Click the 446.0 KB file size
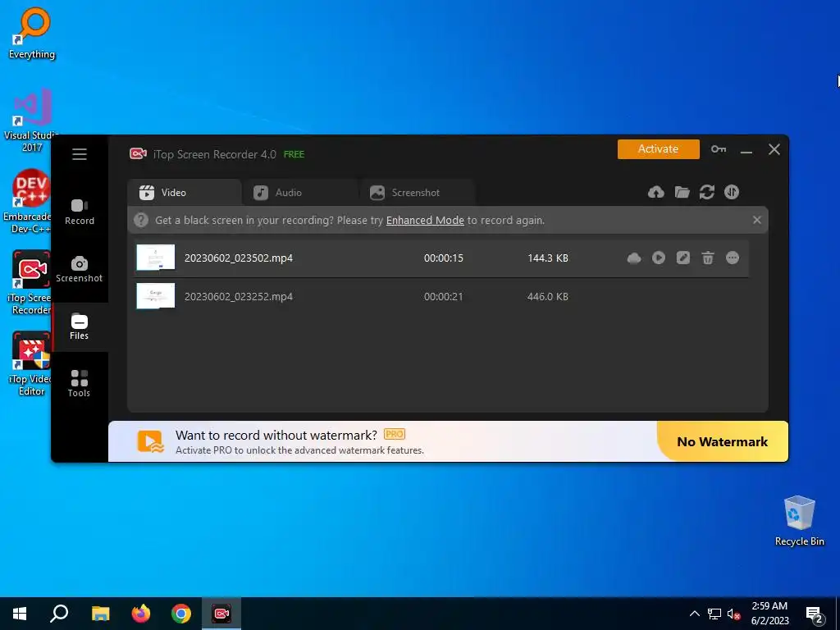Screen dimensions: 840x630 click(547, 297)
